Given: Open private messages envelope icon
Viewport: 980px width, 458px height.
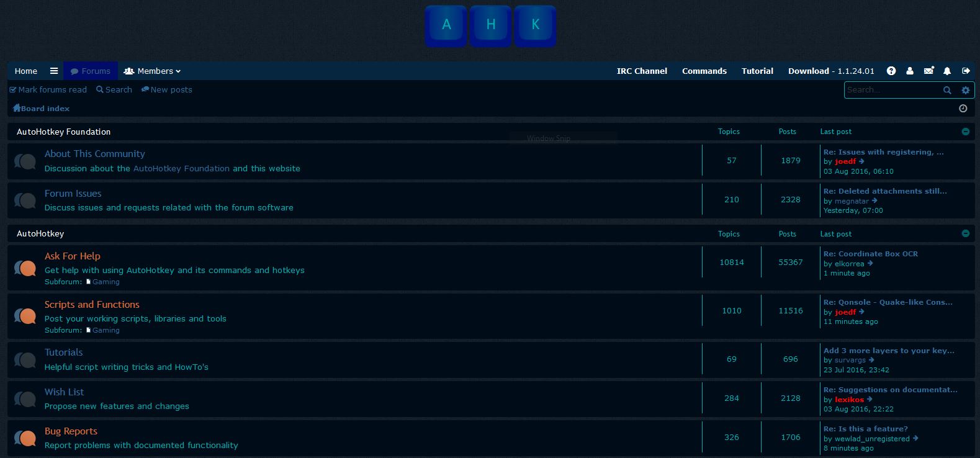Looking at the screenshot, I should (928, 71).
